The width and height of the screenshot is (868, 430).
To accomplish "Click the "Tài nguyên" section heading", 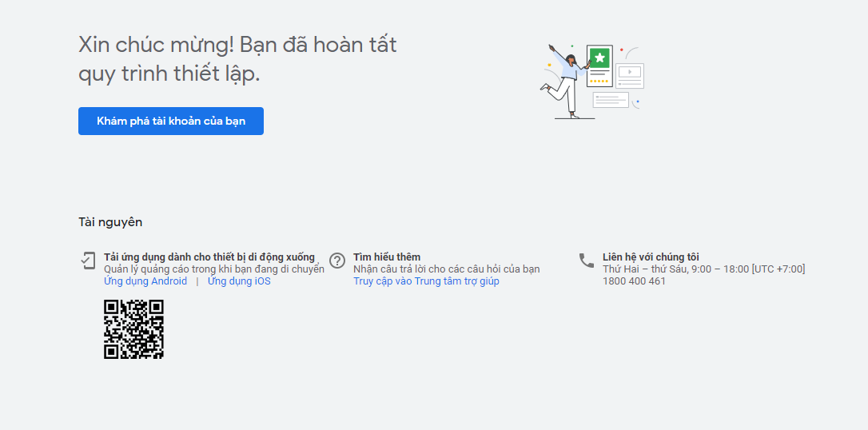I will (x=110, y=222).
